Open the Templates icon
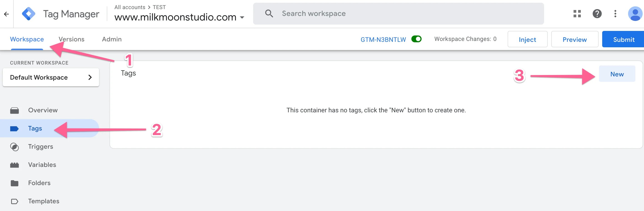This screenshot has height=211, width=644. point(15,201)
